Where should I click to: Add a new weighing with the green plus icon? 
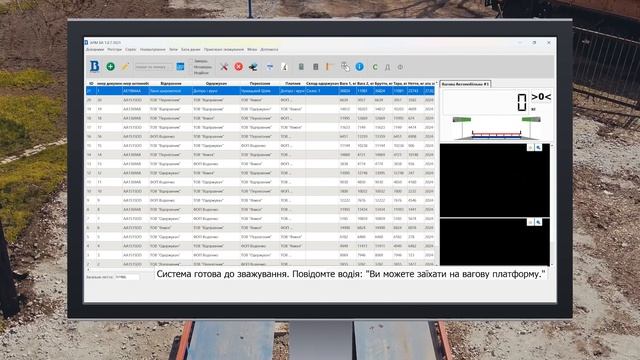pos(110,66)
